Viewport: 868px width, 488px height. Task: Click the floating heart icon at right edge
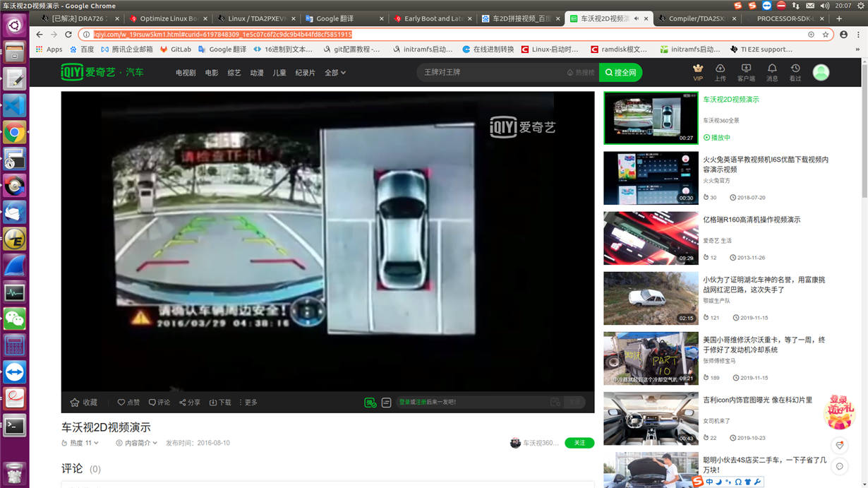[x=839, y=446]
